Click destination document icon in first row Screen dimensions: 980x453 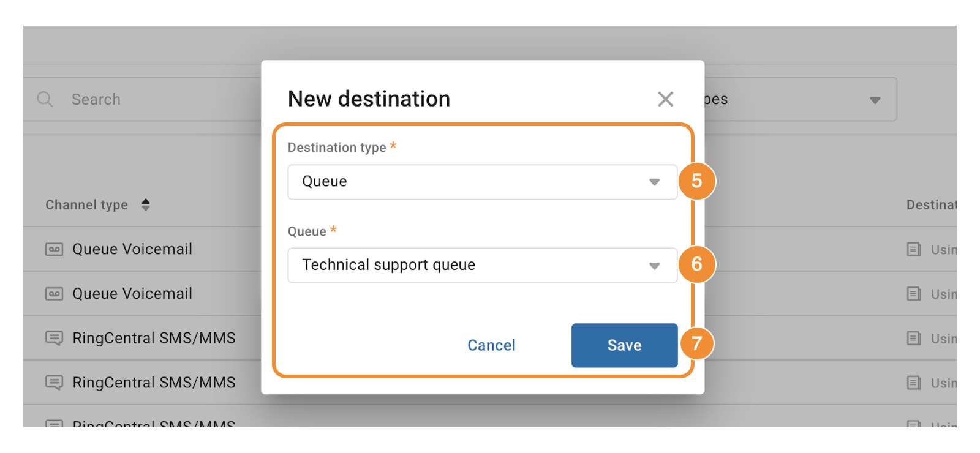pyautogui.click(x=914, y=249)
